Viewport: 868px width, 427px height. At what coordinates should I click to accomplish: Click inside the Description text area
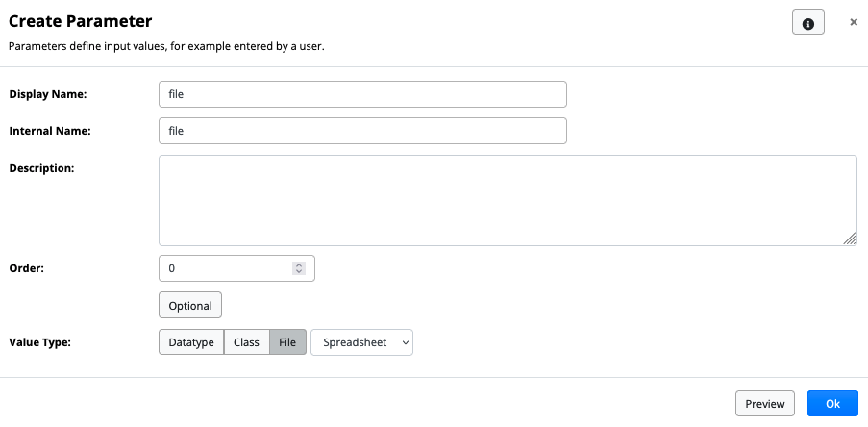pyautogui.click(x=508, y=200)
